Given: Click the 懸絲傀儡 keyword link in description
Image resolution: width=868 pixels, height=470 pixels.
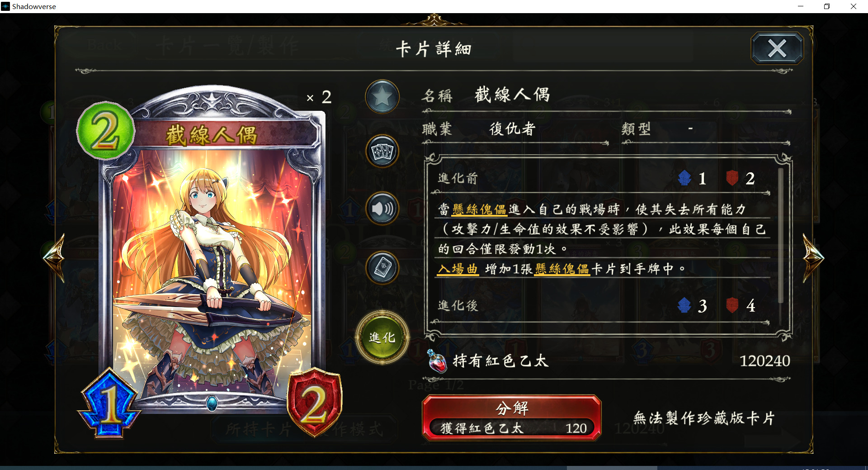Looking at the screenshot, I should click(479, 209).
